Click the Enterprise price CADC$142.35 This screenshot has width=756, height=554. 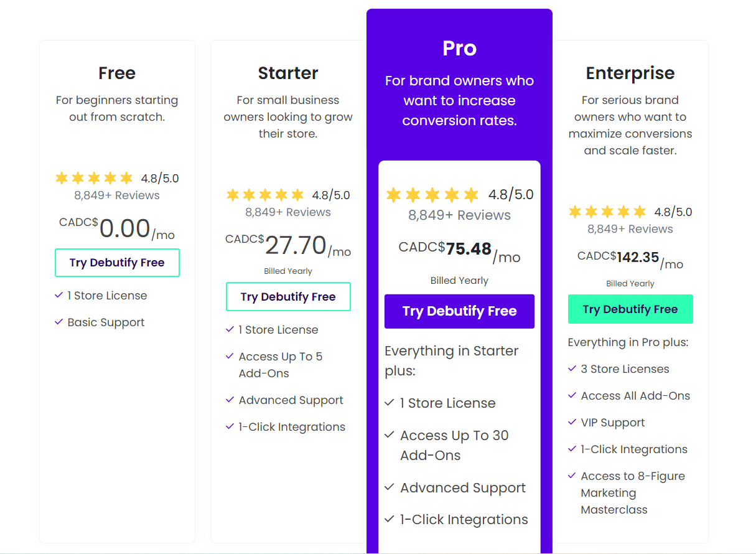[630, 258]
